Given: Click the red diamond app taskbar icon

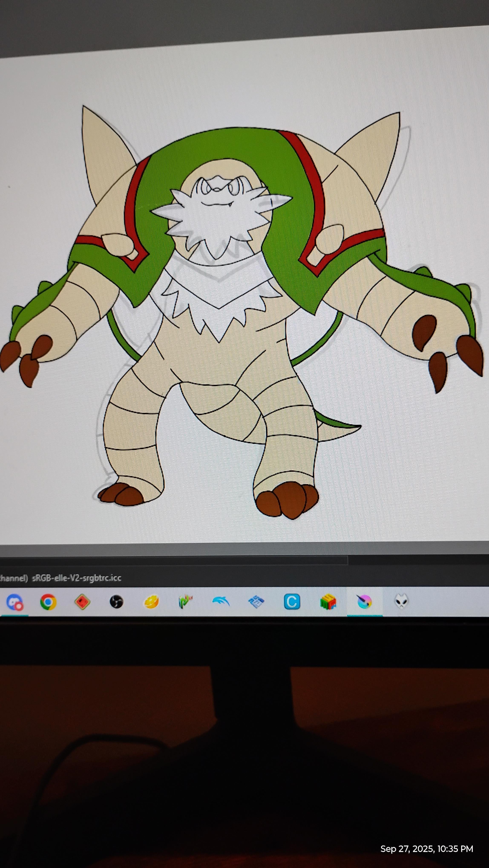Looking at the screenshot, I should pyautogui.click(x=82, y=602).
